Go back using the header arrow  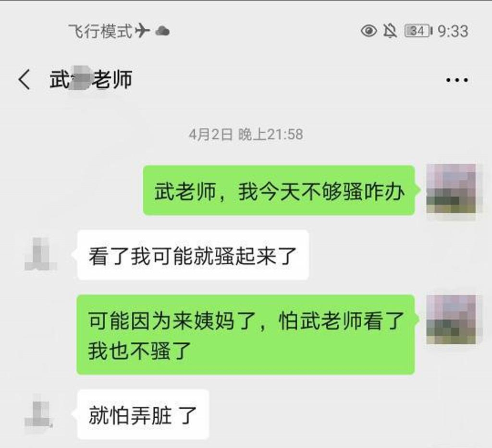[x=24, y=79]
